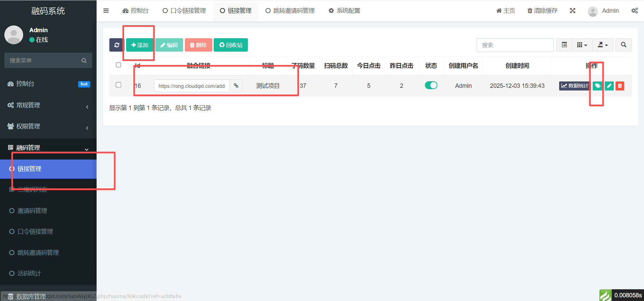Toggle card view list icon

pos(564,45)
